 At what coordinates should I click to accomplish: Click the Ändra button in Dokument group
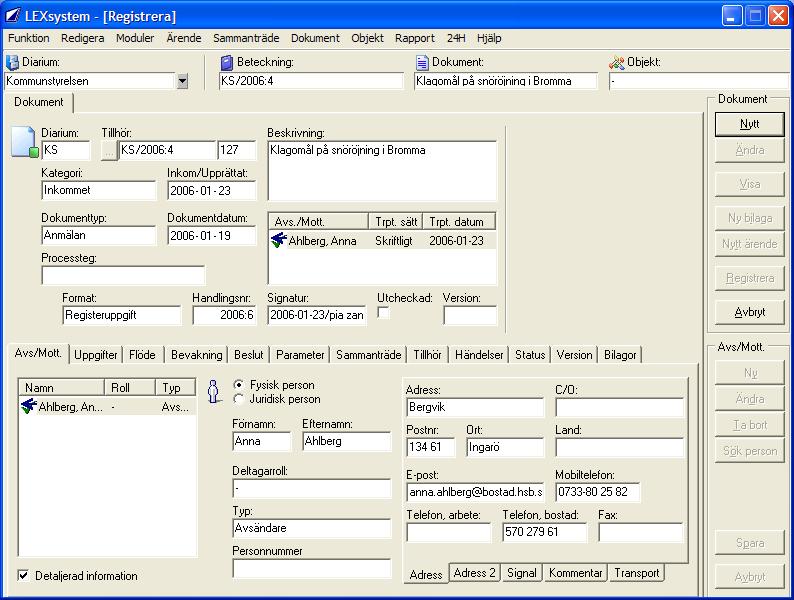click(x=749, y=150)
